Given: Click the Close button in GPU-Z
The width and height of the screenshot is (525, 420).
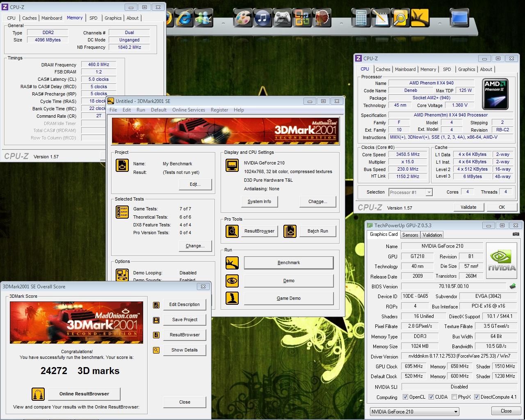Looking at the screenshot, I should 506,411.
